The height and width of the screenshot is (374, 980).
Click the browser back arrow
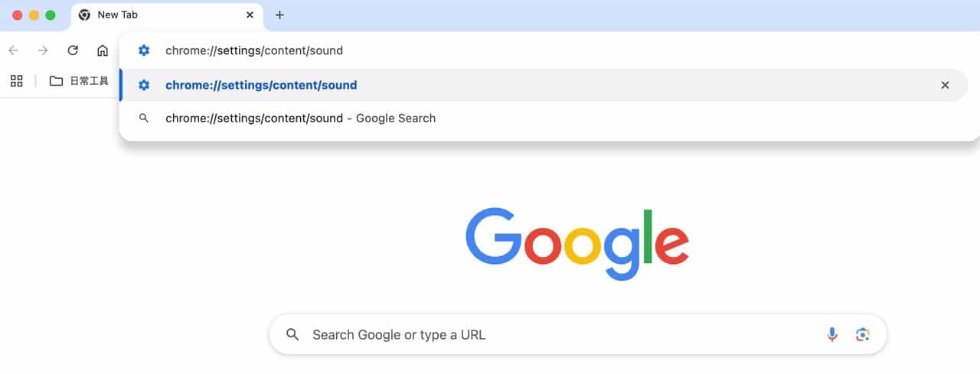coord(13,50)
